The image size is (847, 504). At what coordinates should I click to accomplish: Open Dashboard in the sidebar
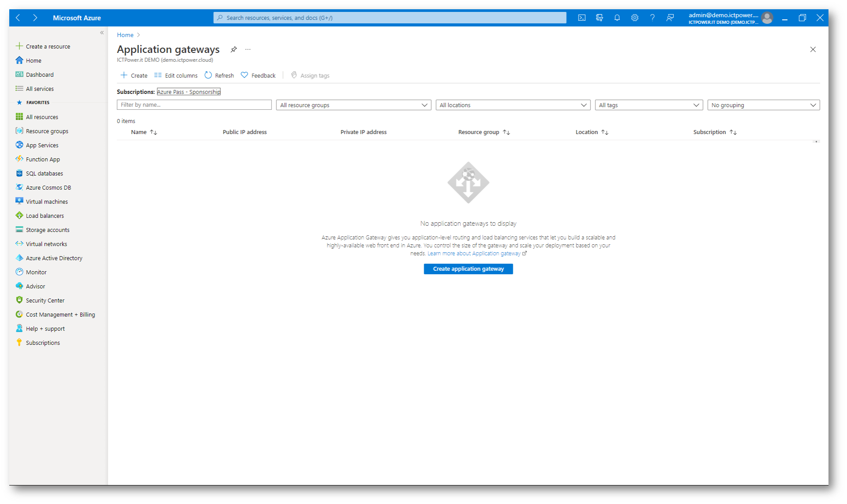click(x=35, y=75)
